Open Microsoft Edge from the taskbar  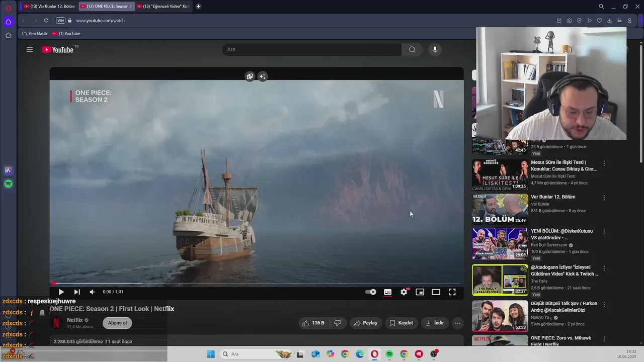coord(360,354)
